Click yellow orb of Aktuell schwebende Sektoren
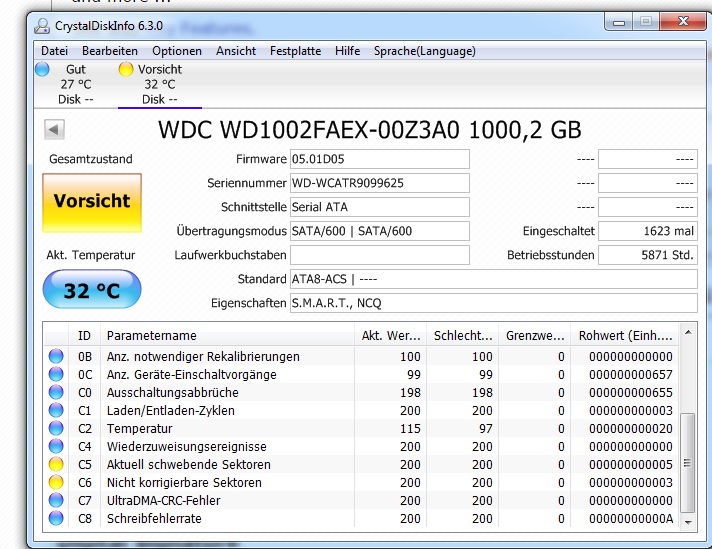This screenshot has height=549, width=712. (56, 464)
